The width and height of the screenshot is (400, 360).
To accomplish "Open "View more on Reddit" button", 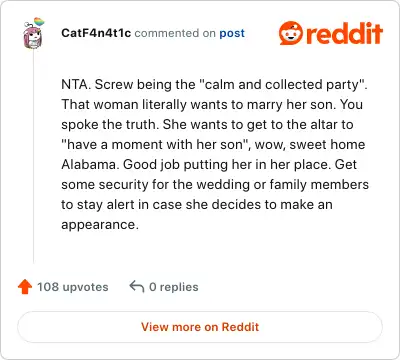I will point(200,327).
